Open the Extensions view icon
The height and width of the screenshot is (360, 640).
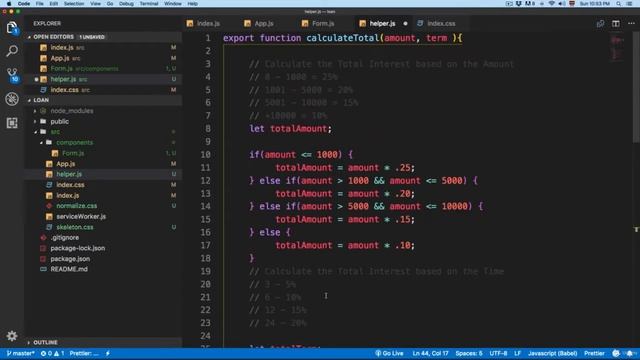(12, 123)
